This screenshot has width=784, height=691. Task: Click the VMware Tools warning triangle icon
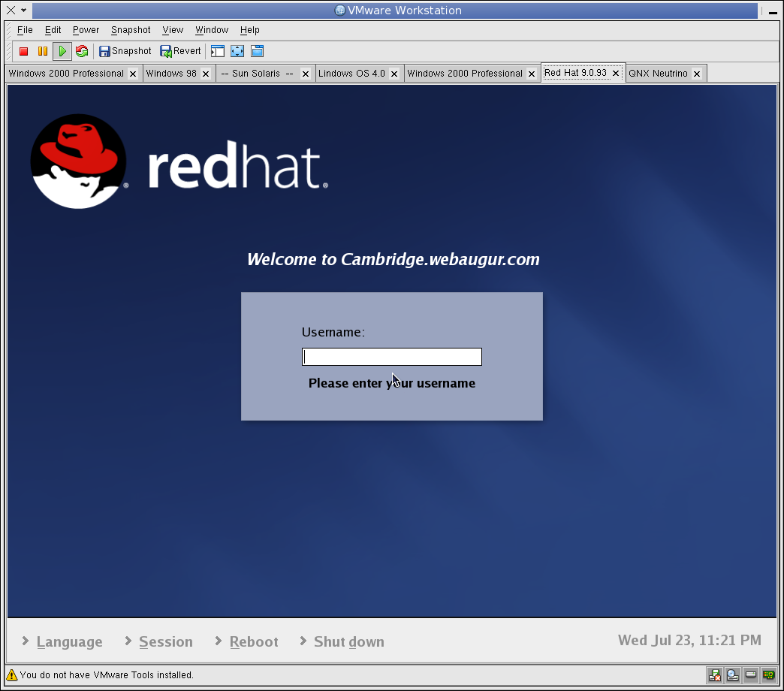11,675
